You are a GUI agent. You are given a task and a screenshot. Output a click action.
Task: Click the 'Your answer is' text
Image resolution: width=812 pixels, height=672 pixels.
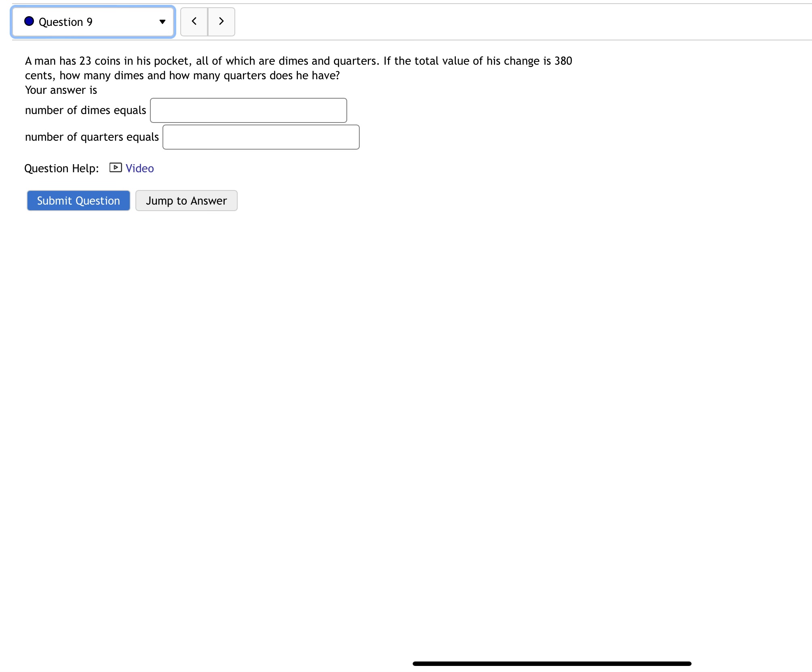click(x=61, y=90)
